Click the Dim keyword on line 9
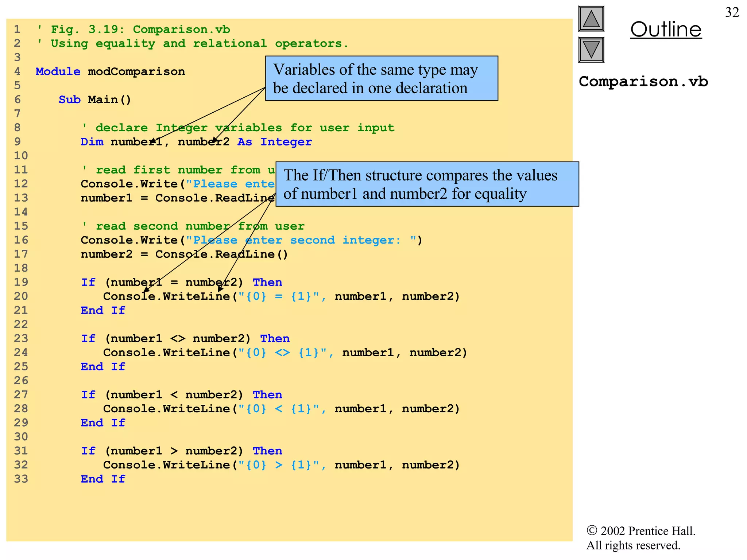This screenshot has width=747, height=560. [x=92, y=142]
